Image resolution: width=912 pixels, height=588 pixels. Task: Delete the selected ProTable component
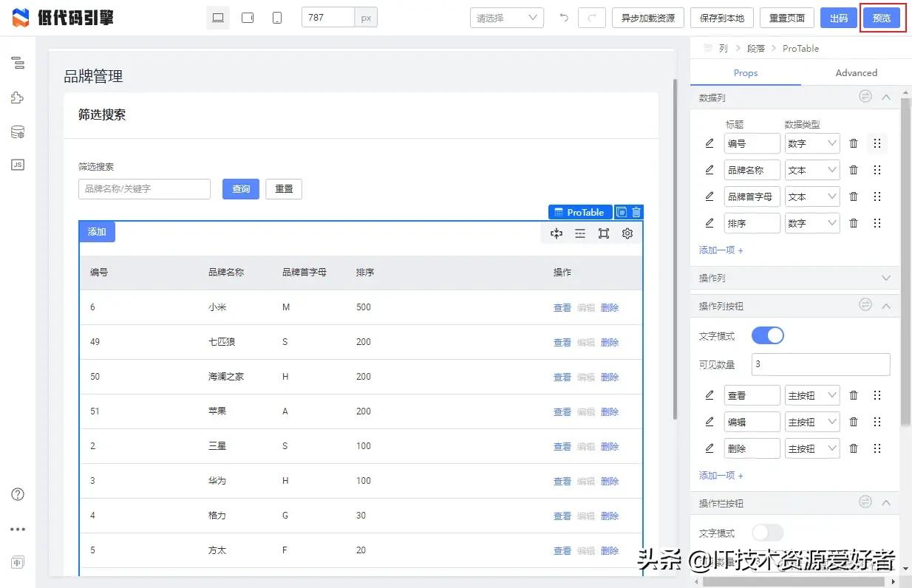coord(636,212)
